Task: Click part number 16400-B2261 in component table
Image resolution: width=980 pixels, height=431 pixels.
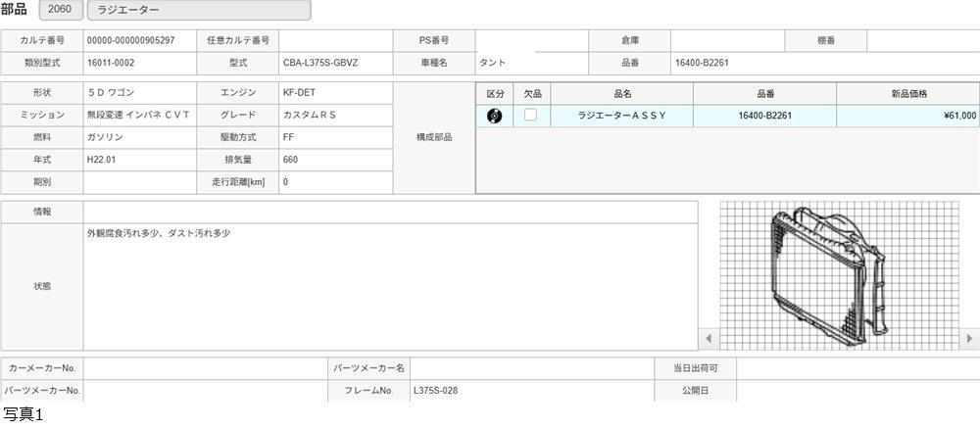Action: [x=764, y=116]
